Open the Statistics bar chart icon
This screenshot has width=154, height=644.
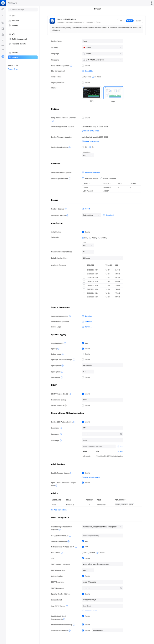tap(3, 35)
